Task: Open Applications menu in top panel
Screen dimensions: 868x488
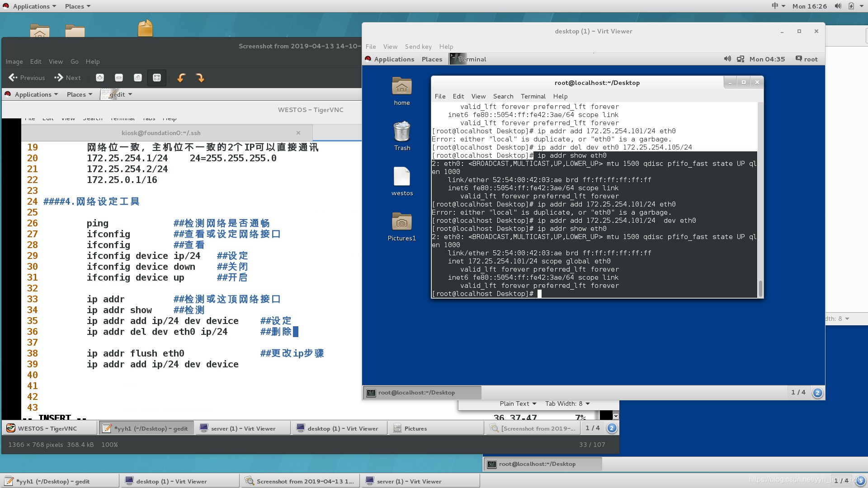Action: click(31, 6)
